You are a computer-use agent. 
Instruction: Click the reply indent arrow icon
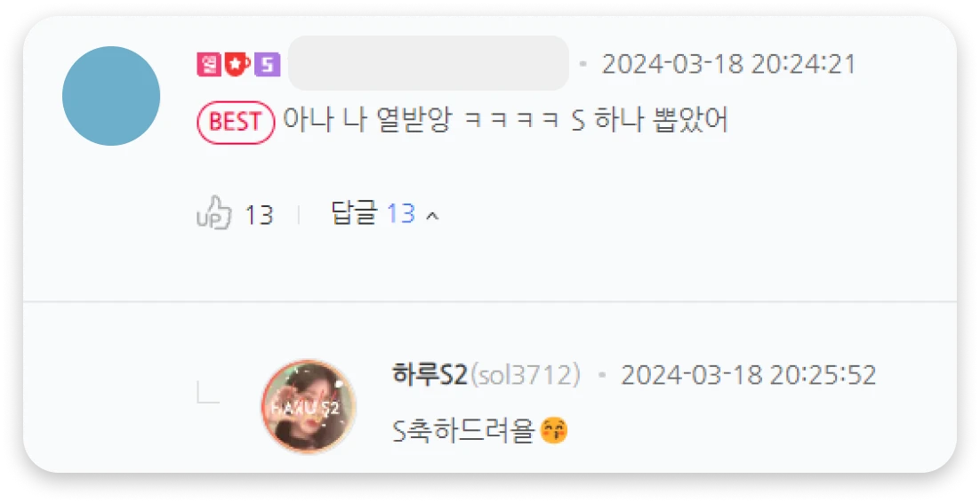(x=208, y=393)
